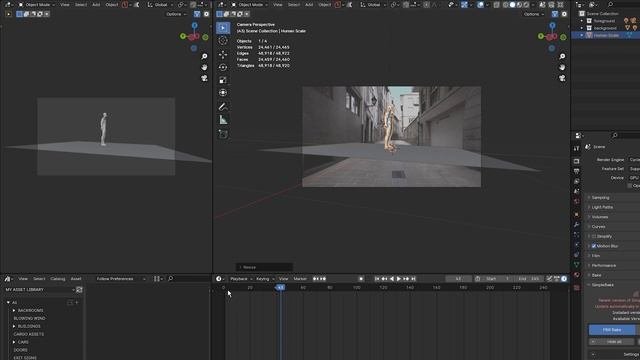Screen dimensions: 640x360
Task: Open Object Mode dropdown in camera viewport
Action: click(x=249, y=4)
